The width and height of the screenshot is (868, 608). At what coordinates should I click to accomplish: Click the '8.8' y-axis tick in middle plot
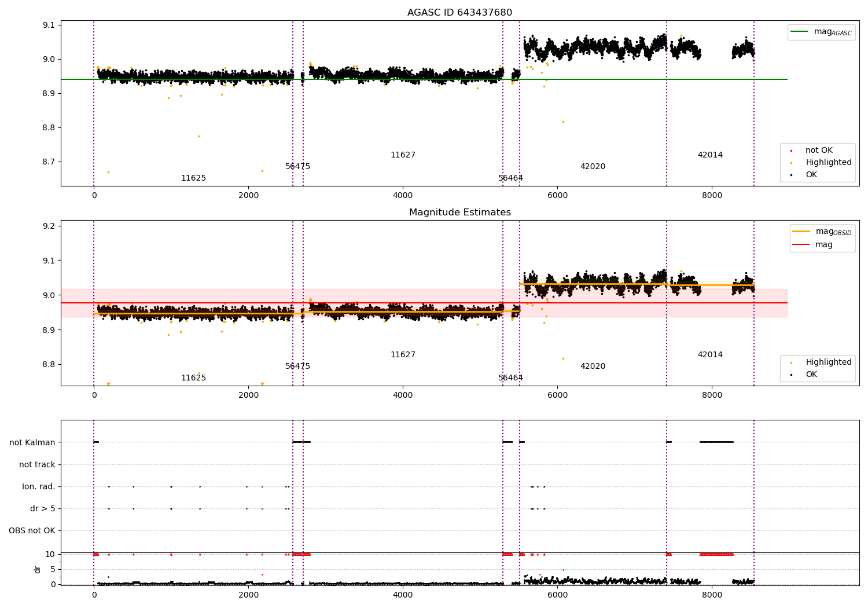point(49,365)
